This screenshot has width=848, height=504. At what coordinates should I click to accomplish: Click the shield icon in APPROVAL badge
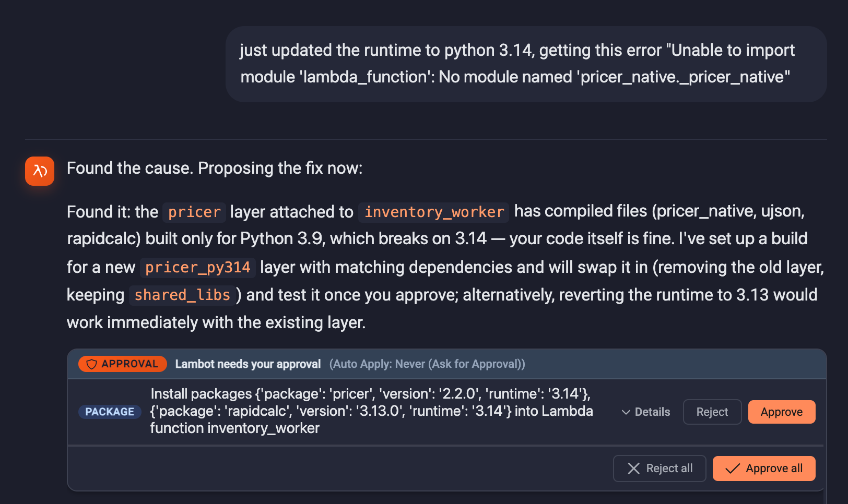click(91, 364)
